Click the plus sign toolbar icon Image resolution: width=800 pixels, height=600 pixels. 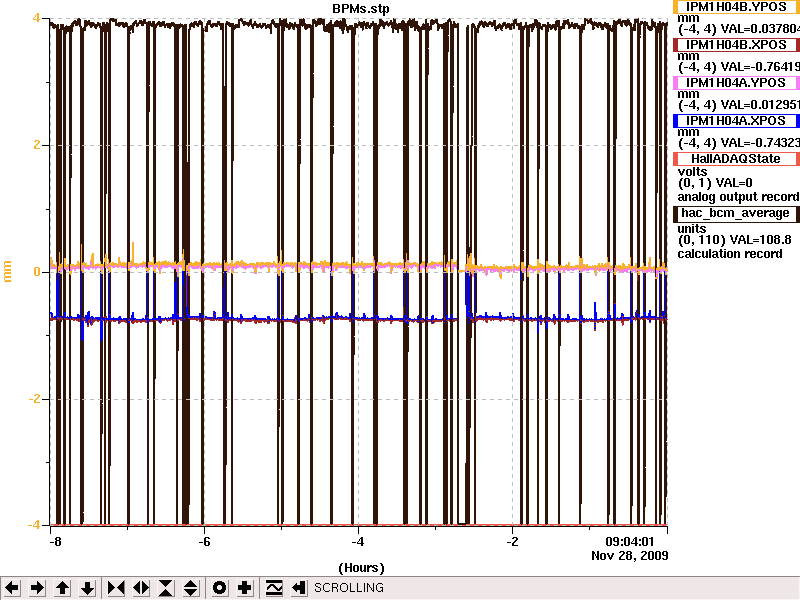[x=244, y=588]
